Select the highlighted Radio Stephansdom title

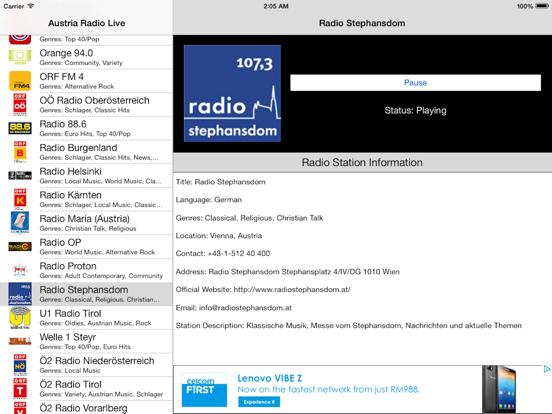(84, 290)
